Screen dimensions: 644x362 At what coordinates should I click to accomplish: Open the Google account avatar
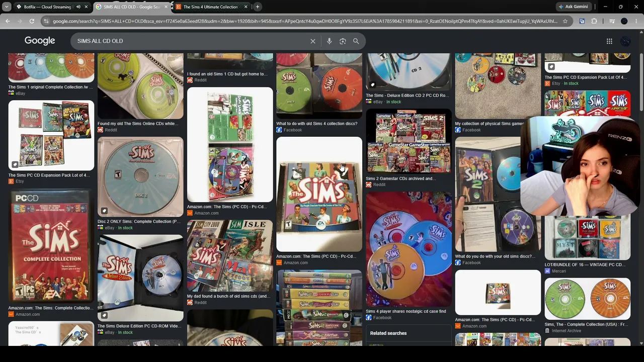pyautogui.click(x=625, y=41)
